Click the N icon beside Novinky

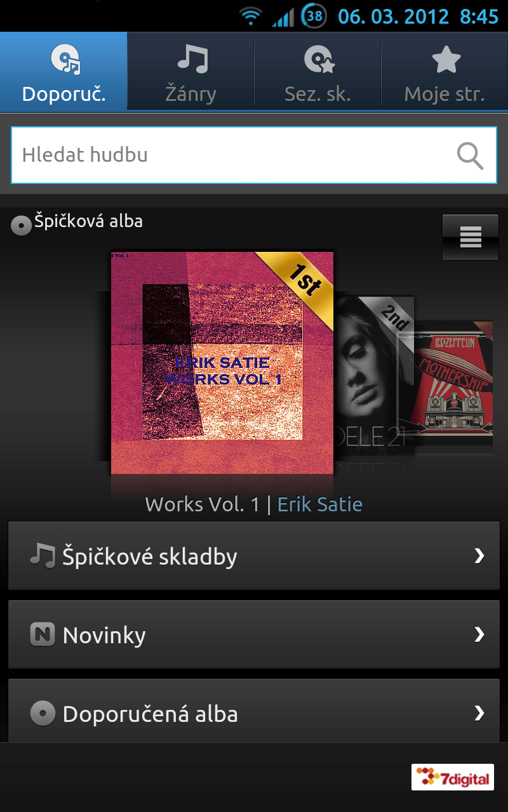tap(43, 634)
